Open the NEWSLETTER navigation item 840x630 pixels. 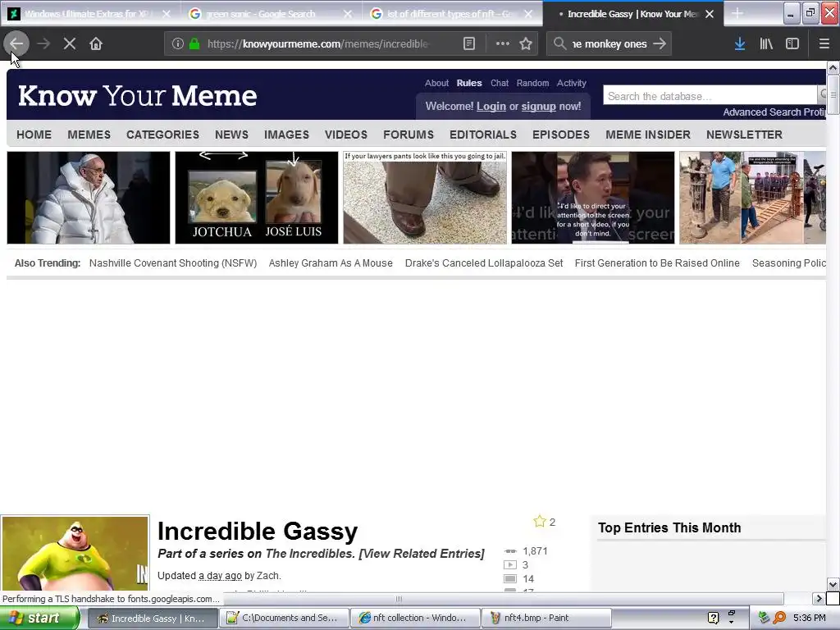click(x=744, y=135)
